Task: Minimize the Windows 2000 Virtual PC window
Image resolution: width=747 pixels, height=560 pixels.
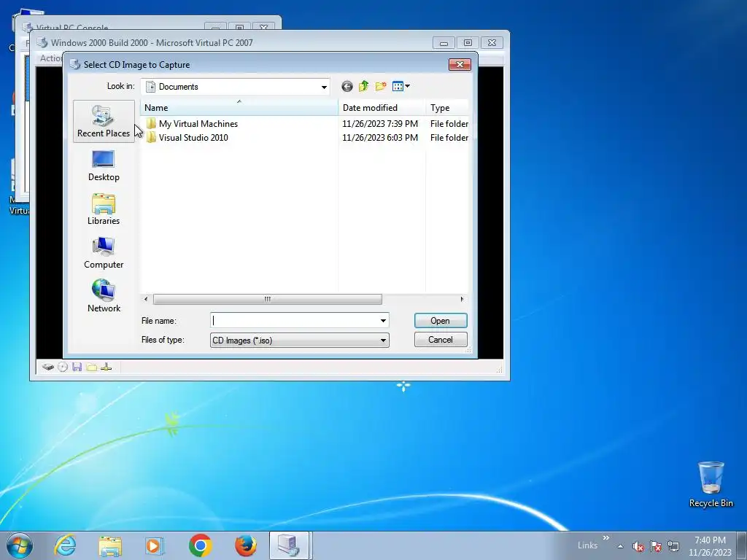Action: click(444, 43)
